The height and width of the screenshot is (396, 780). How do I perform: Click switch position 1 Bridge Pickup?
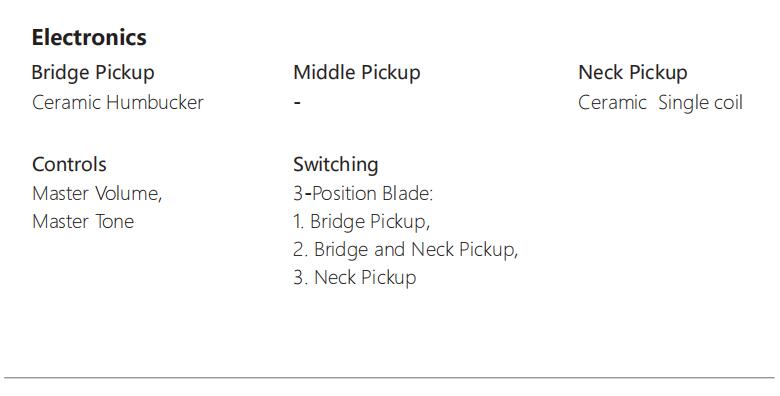(x=362, y=222)
